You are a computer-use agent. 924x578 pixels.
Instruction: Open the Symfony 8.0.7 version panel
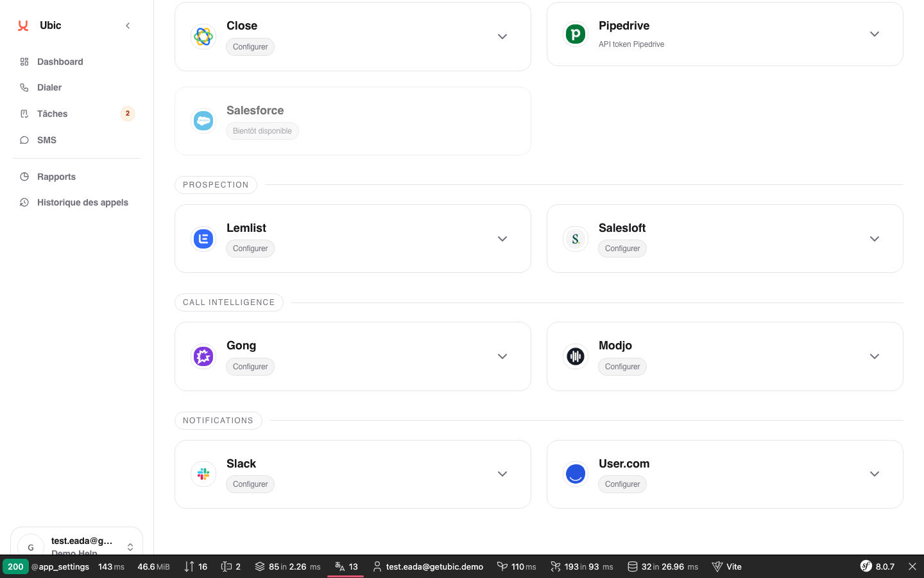pos(877,566)
